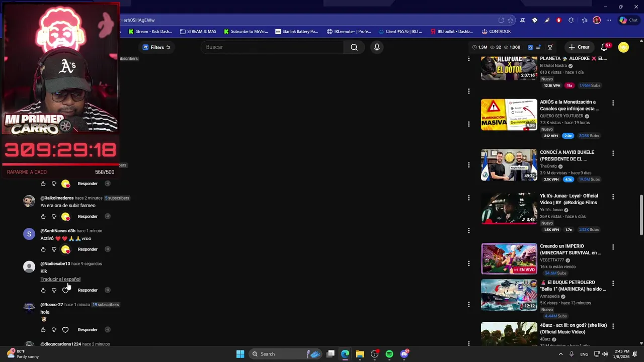Show hidden system tray icons chevron
Screen dimensions: 644x362
click(560, 354)
